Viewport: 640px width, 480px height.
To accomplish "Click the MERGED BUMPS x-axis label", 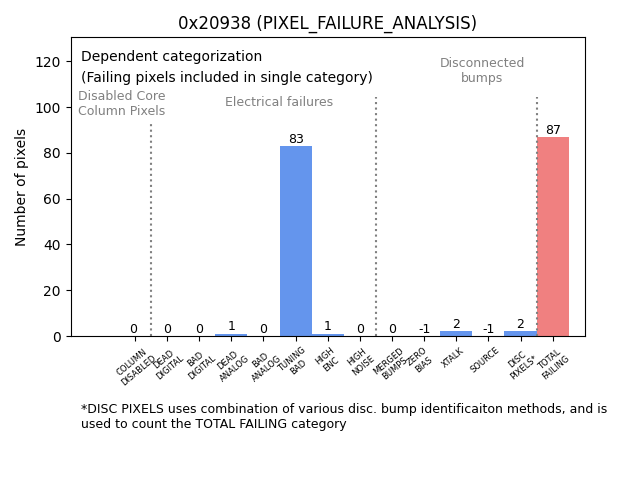I will (390, 363).
